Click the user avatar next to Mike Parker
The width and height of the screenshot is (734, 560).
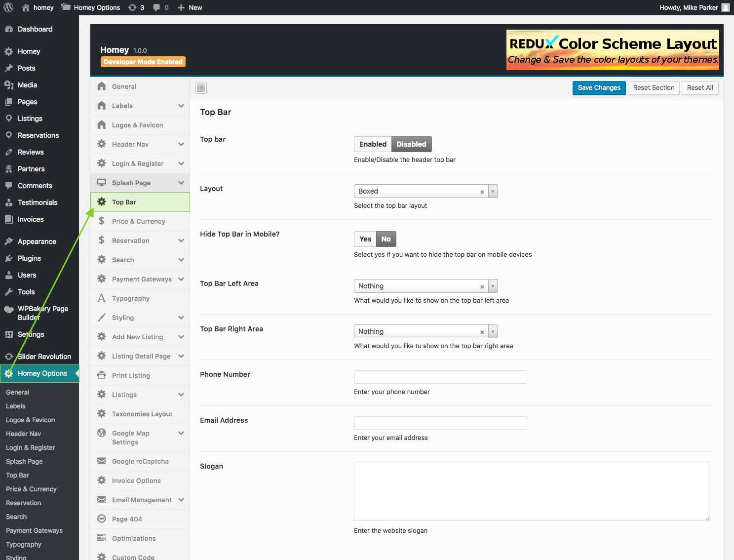click(725, 7)
